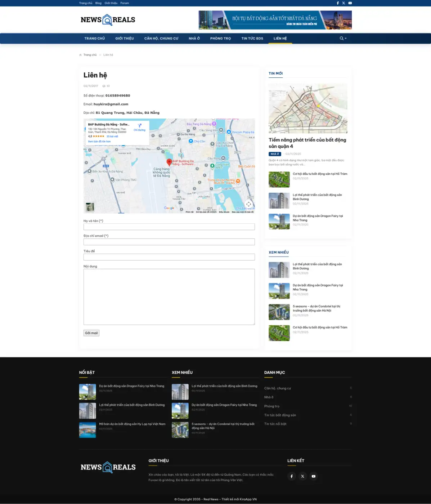Click the red BAP Building map pin

pyautogui.click(x=169, y=162)
